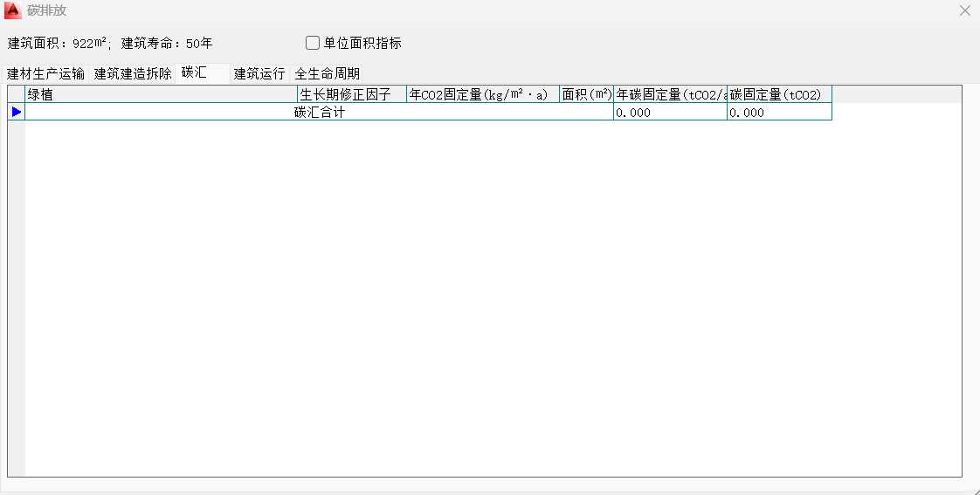Enable the 单位面积指标 checkbox
This screenshot has height=495, width=980.
pos(313,43)
